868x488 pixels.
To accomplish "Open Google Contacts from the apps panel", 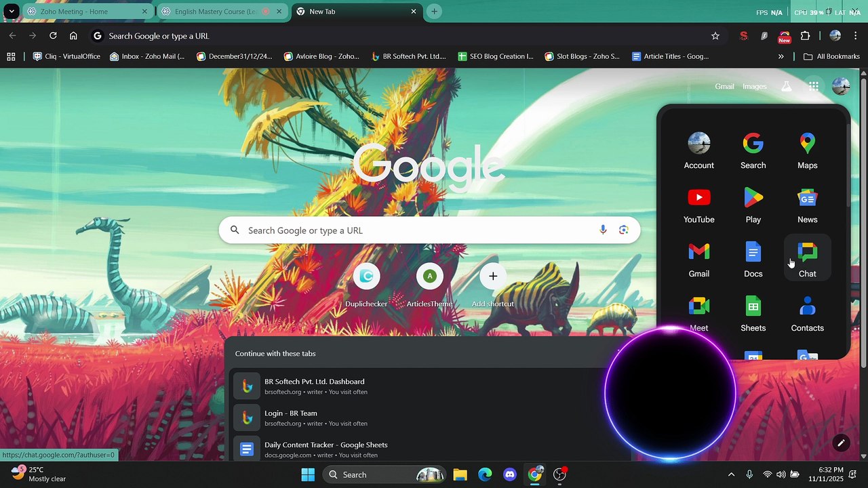I will coord(807,314).
